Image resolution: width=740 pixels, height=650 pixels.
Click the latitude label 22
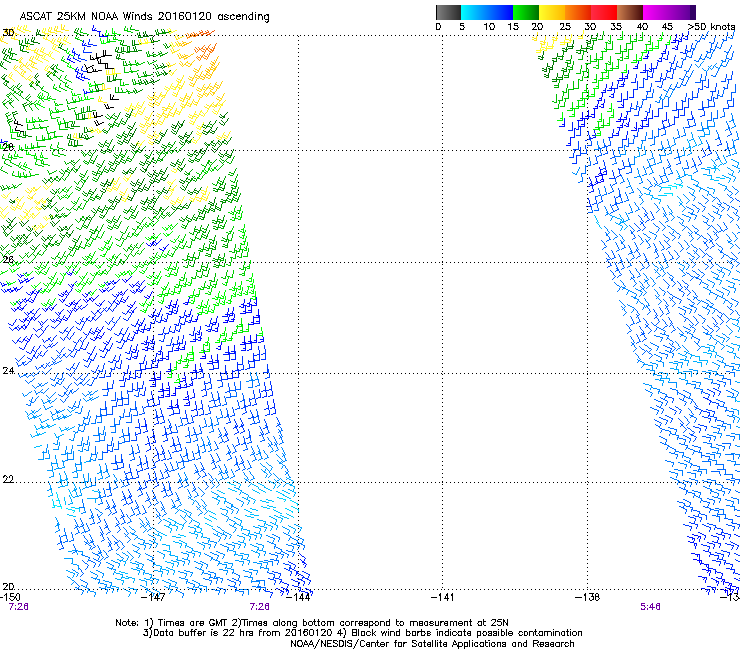coord(8,480)
